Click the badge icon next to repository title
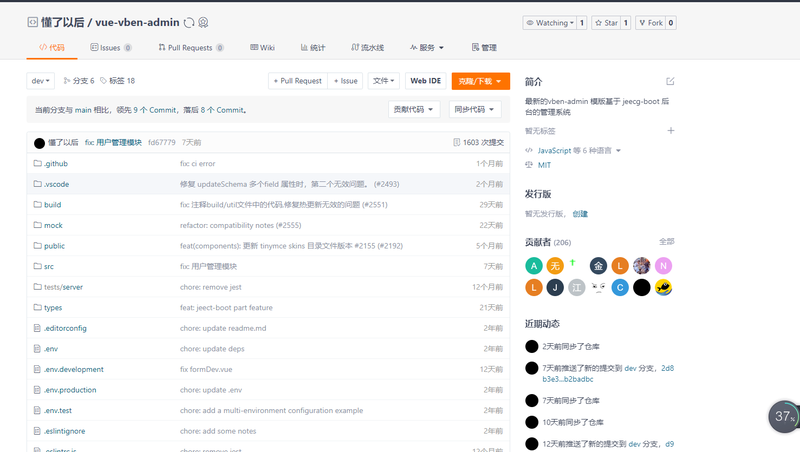This screenshot has height=452, width=800. 203,22
